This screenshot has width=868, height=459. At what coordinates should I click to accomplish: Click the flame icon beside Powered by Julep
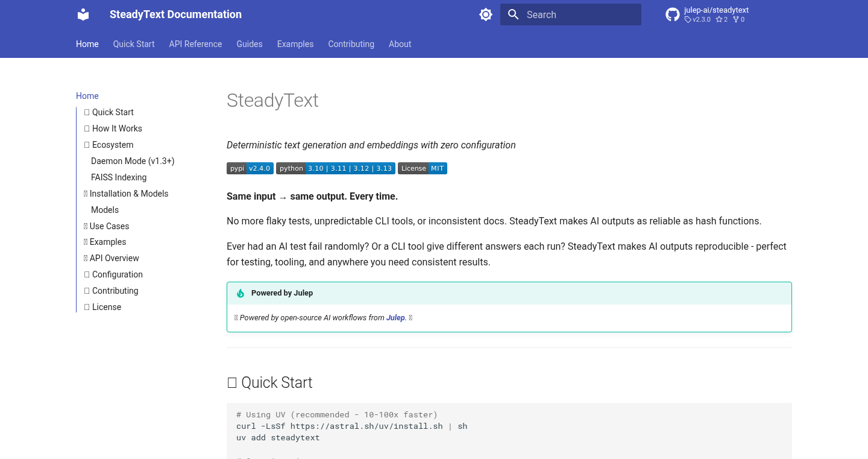(241, 293)
